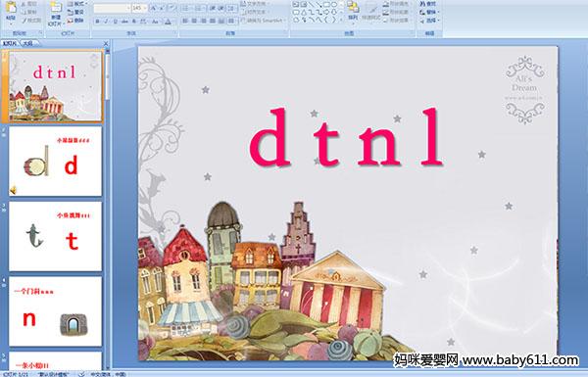Image resolution: width=588 pixels, height=377 pixels.
Task: Open the Character Spacing menu
Action: 144,22
